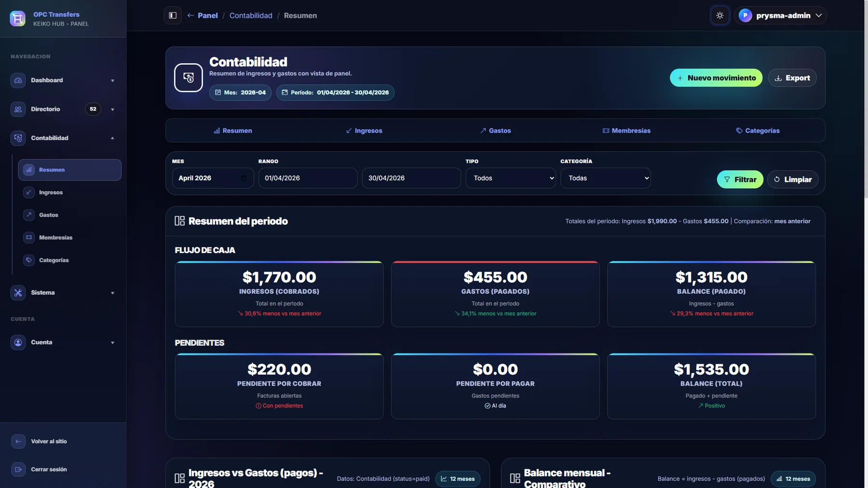868x488 pixels.
Task: Open the Mes calendar picker icon
Action: tap(244, 178)
